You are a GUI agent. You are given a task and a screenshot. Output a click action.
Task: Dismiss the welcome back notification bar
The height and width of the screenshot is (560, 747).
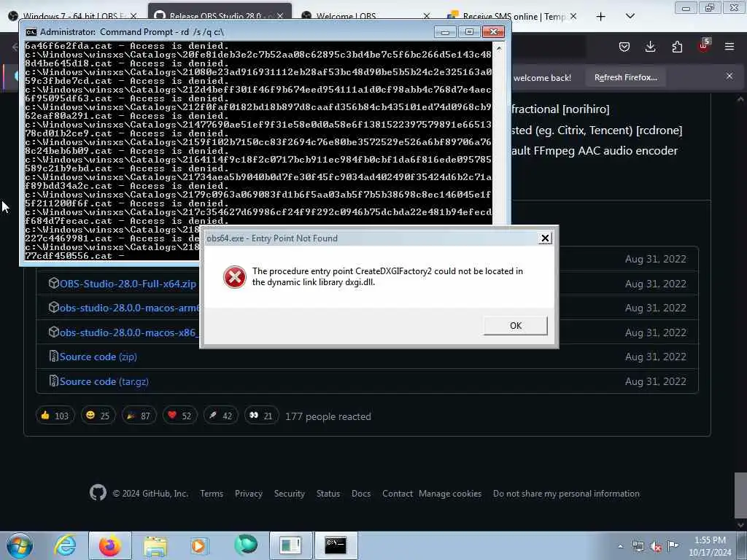click(729, 76)
